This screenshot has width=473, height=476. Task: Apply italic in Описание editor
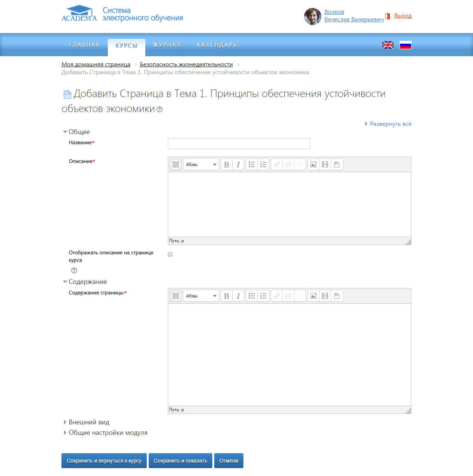(x=238, y=164)
